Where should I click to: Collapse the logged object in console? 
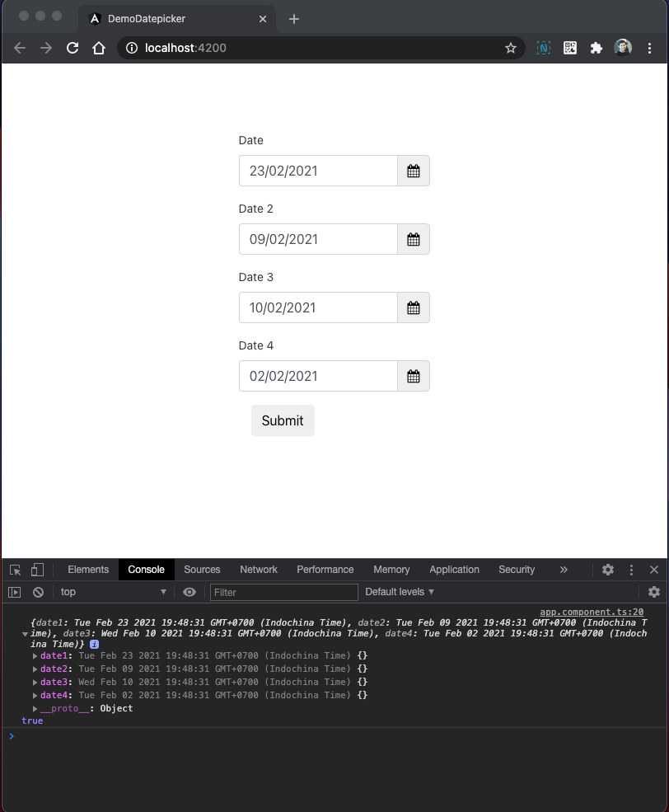[25, 634]
